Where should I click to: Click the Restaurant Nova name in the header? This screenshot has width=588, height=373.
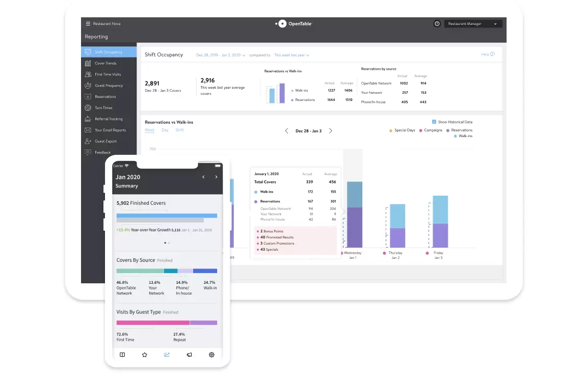click(x=106, y=23)
